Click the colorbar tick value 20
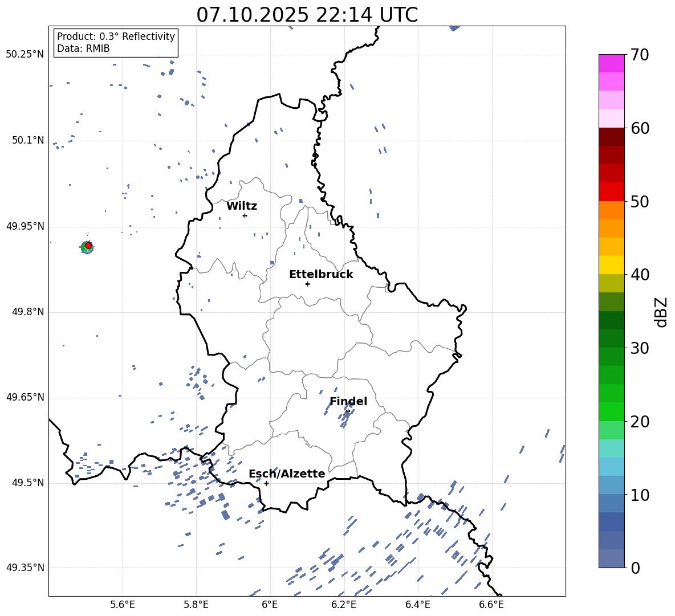This screenshot has height=616, width=675. pos(640,422)
